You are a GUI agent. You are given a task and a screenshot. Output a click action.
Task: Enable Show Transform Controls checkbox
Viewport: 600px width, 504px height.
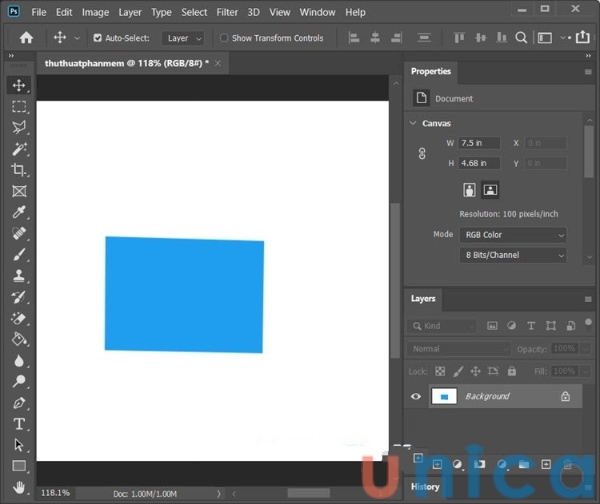(x=225, y=38)
